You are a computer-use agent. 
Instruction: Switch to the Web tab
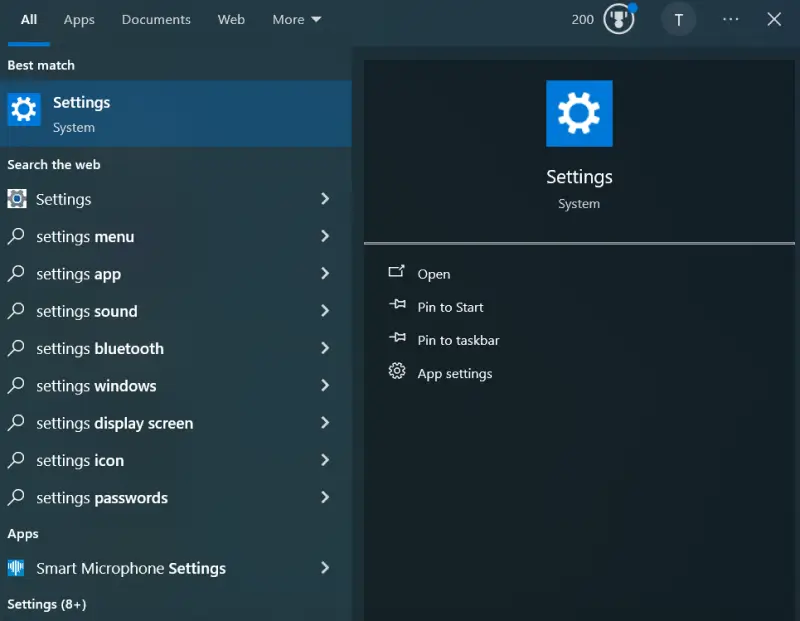(x=231, y=19)
